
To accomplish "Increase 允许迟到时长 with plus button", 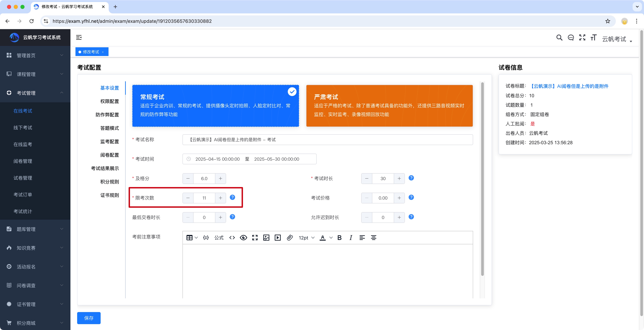I will coord(399,217).
